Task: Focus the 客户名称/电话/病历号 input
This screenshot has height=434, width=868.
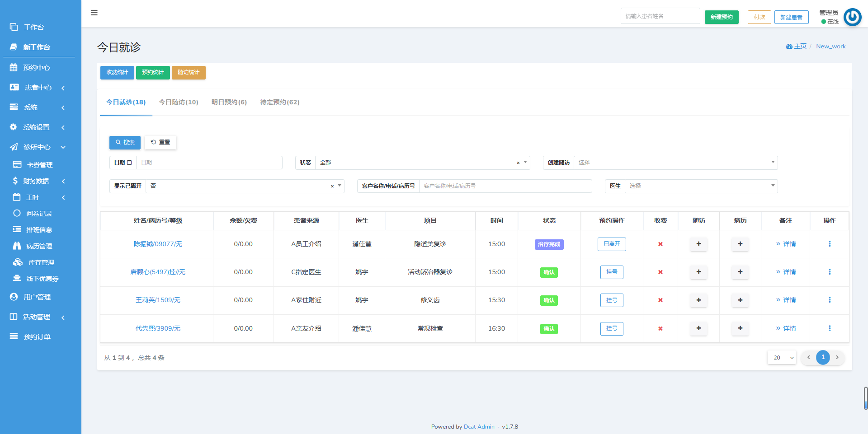Action: coord(505,186)
